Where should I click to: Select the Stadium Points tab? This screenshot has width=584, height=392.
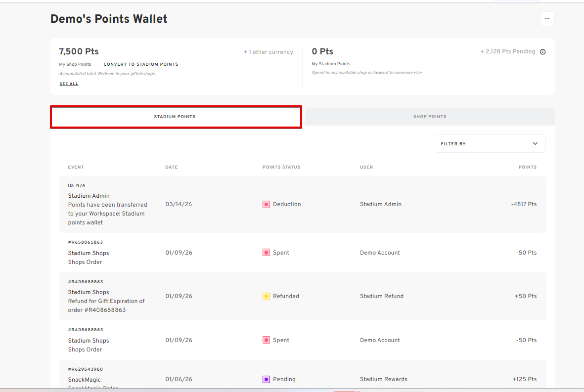(x=175, y=117)
